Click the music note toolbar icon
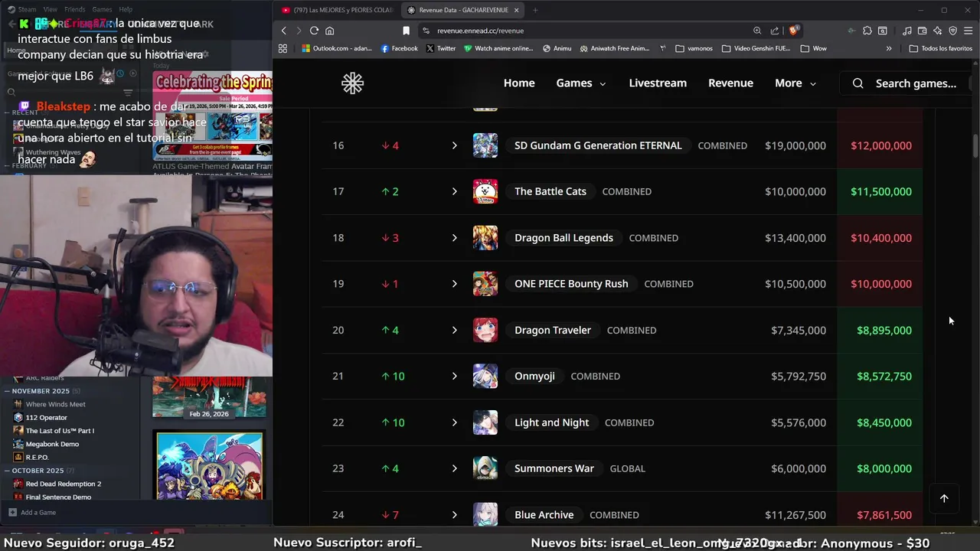 tap(907, 31)
